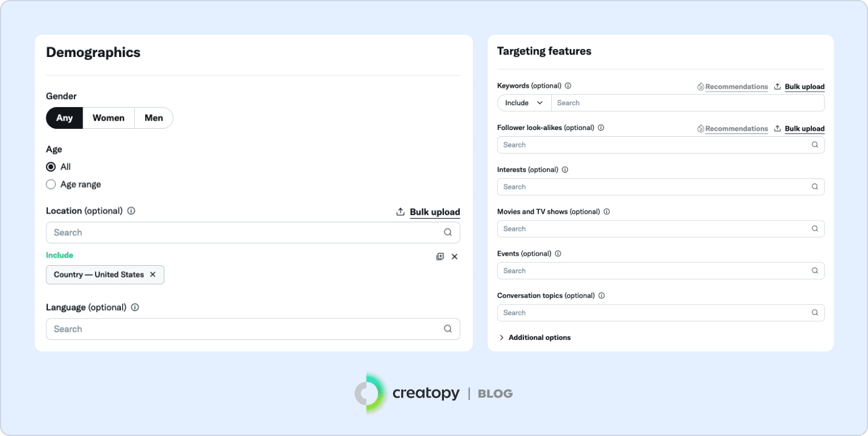
Task: Click the copy icon beside Include locations
Action: coord(440,256)
